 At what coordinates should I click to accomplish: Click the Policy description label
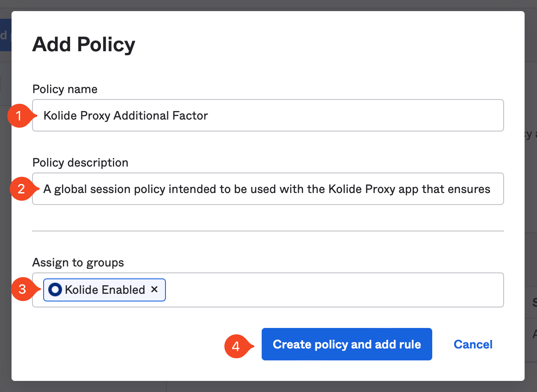(80, 163)
